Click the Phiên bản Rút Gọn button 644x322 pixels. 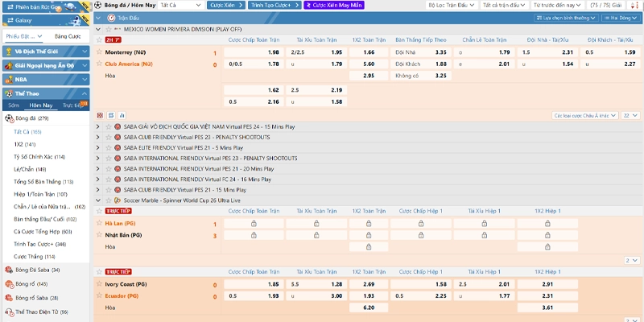[x=46, y=7]
